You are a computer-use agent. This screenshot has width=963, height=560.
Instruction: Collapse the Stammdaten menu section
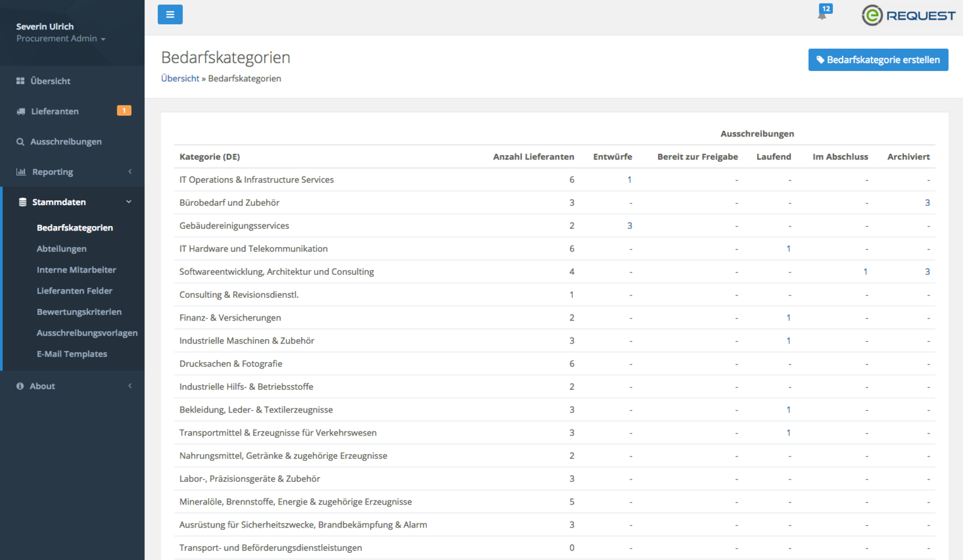coord(129,202)
